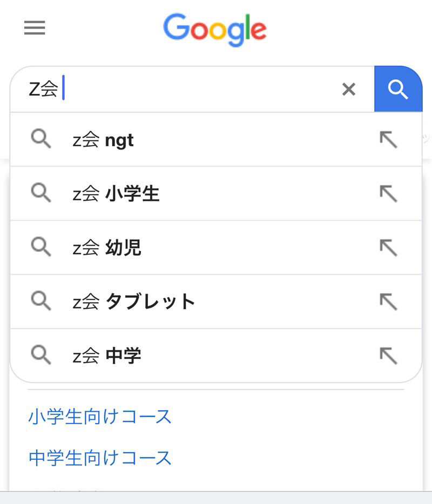This screenshot has width=432, height=504.
Task: Open the 小学生向けコース link
Action: (x=100, y=417)
